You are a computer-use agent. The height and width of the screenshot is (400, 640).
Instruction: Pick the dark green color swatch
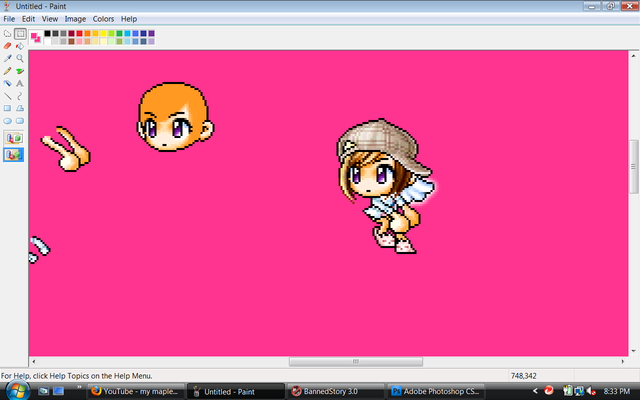pos(119,33)
